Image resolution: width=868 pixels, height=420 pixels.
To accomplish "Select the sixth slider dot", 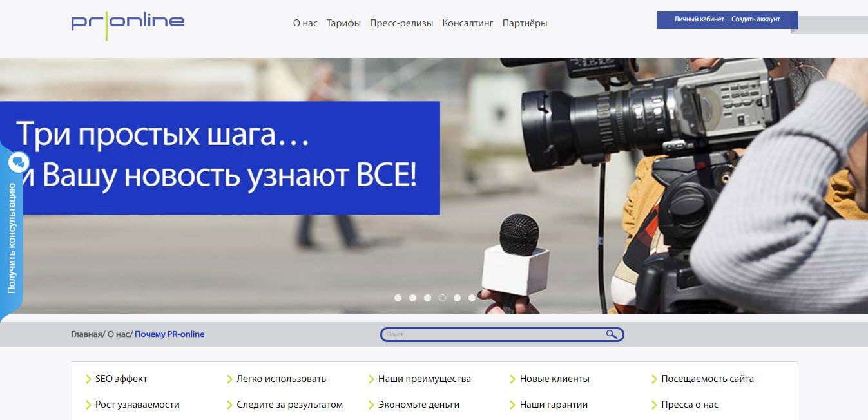I will click(x=472, y=298).
